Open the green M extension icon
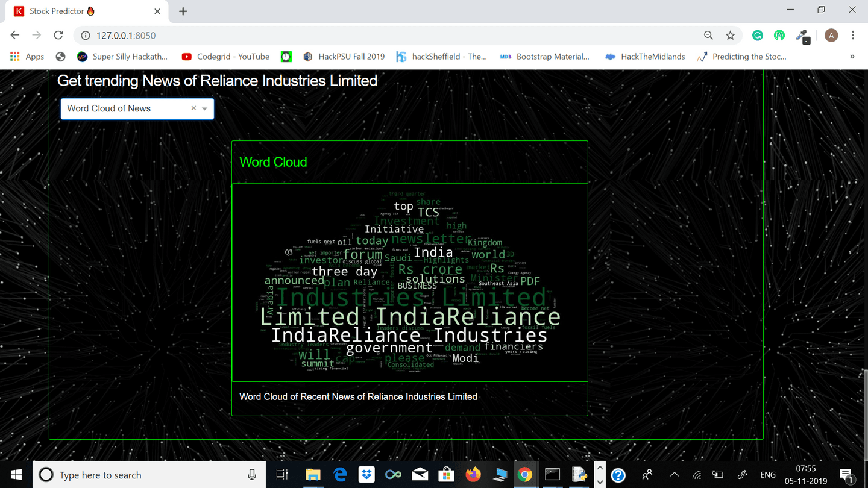The width and height of the screenshot is (868, 488). coord(779,36)
